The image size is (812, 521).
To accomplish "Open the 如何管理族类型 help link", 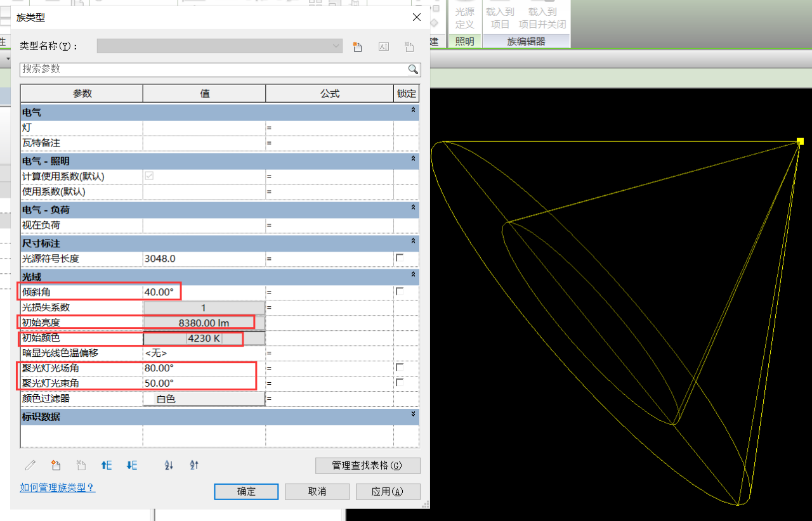I will point(57,488).
